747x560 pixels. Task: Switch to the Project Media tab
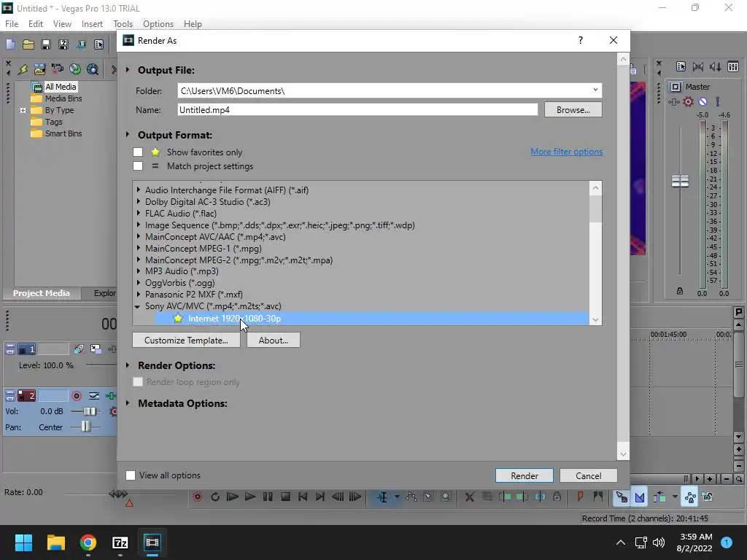(x=42, y=293)
